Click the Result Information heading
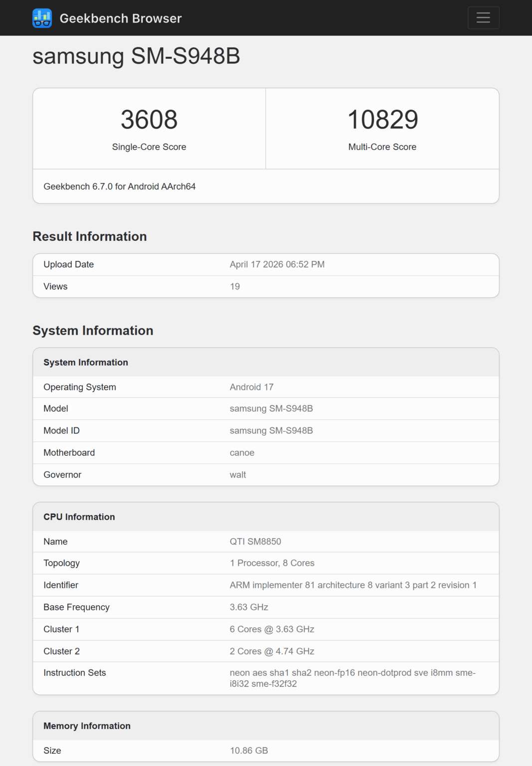The width and height of the screenshot is (532, 766). 90,236
